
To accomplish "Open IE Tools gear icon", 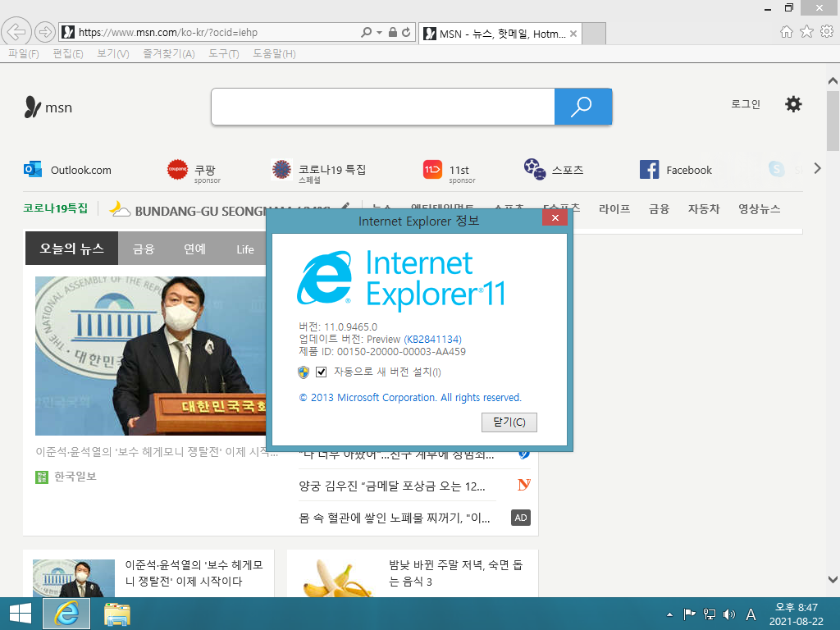I will 827,32.
